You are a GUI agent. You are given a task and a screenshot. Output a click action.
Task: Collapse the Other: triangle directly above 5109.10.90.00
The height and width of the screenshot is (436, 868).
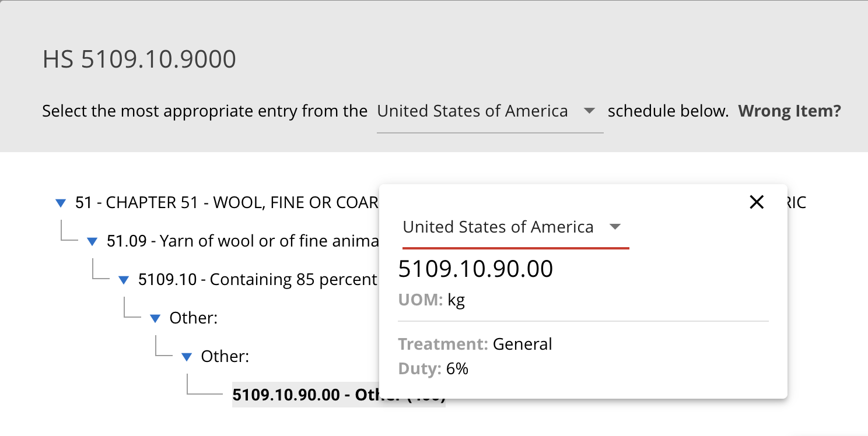tap(186, 357)
